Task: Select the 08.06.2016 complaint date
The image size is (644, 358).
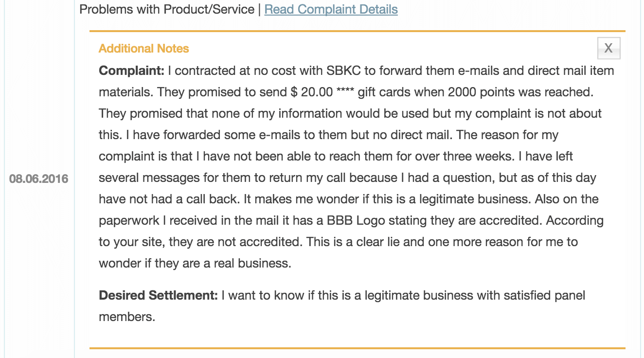Action: [x=39, y=179]
